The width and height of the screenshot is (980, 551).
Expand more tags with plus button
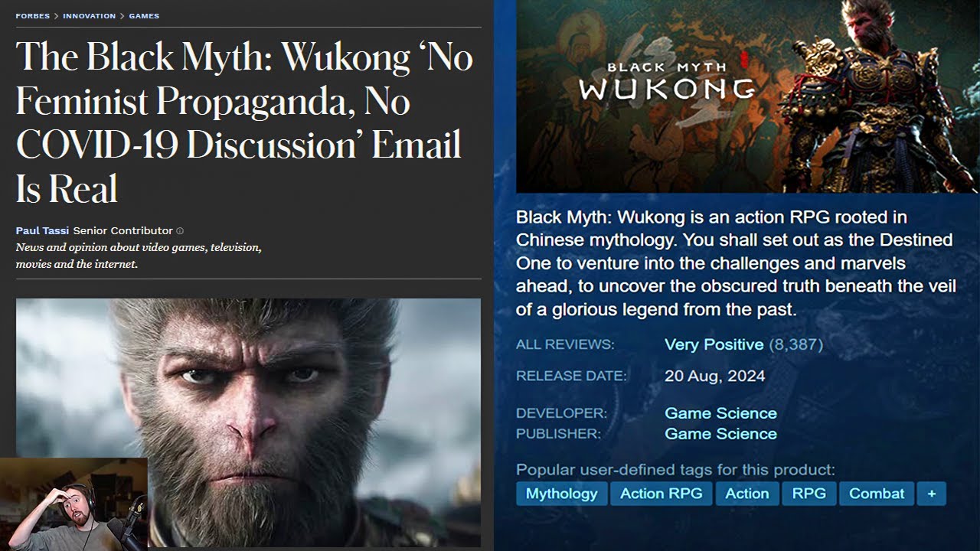point(932,494)
